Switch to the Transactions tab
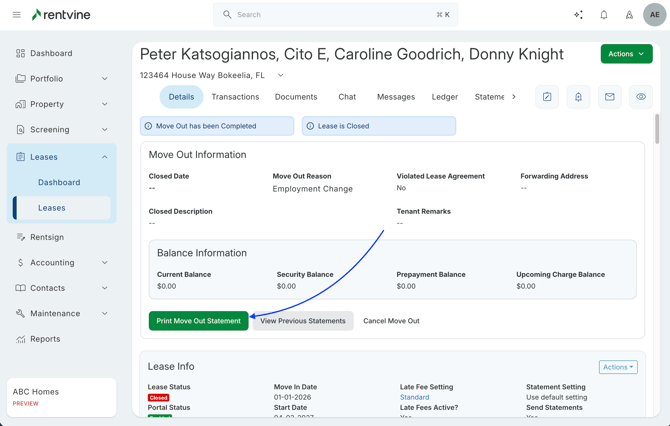670x426 pixels. click(x=235, y=97)
